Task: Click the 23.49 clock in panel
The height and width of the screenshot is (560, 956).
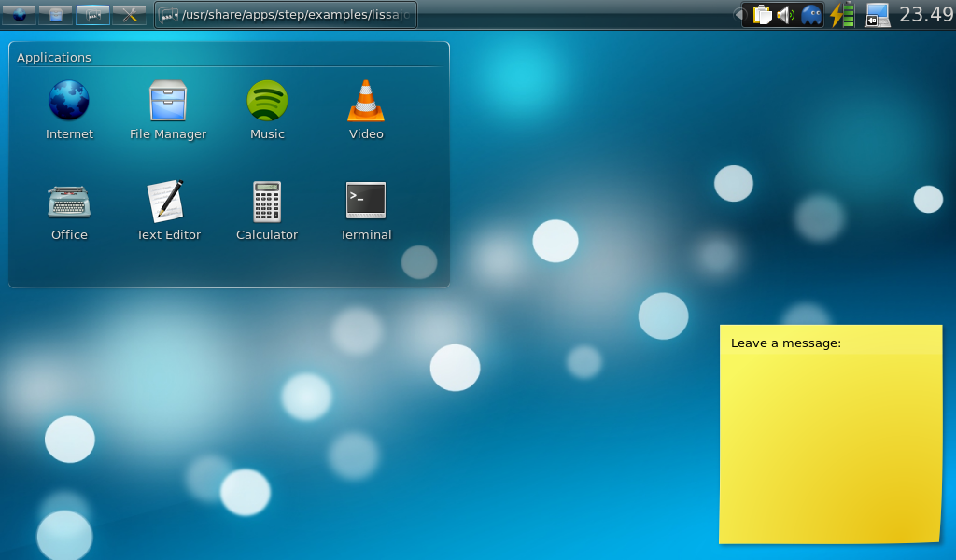Action: tap(925, 15)
